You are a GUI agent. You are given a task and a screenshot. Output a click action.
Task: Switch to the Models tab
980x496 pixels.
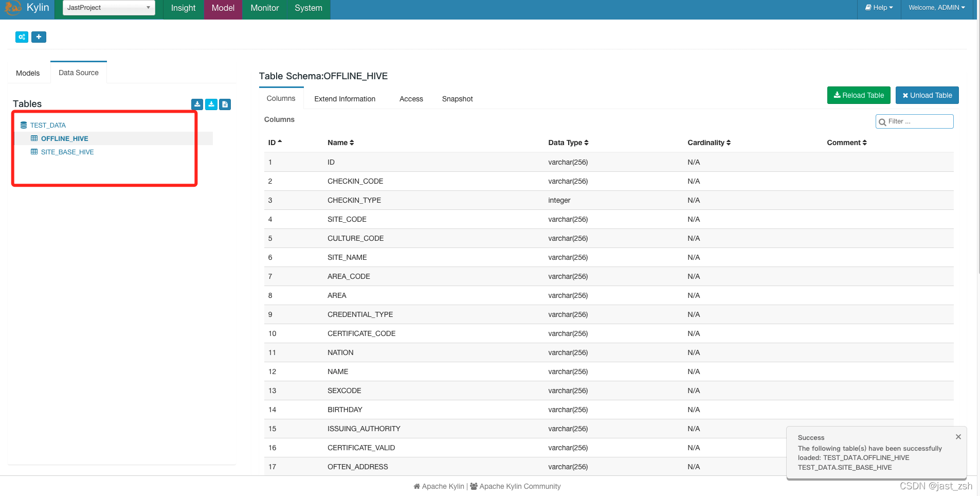[28, 73]
